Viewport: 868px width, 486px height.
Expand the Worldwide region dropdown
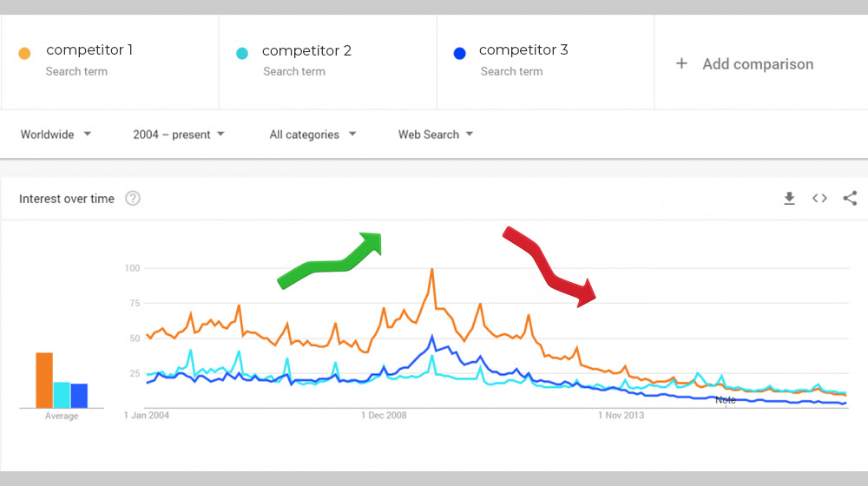(56, 135)
